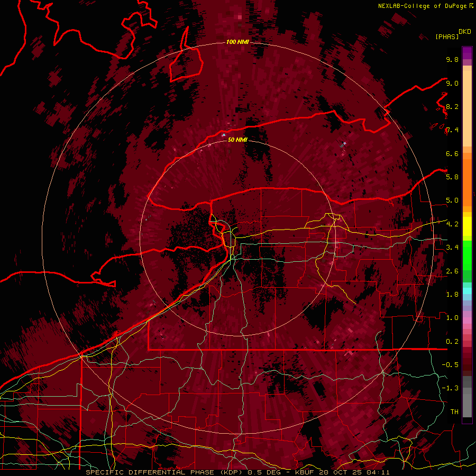
Task: Pick the bright yellow band on color scale
Action: pos(467,226)
